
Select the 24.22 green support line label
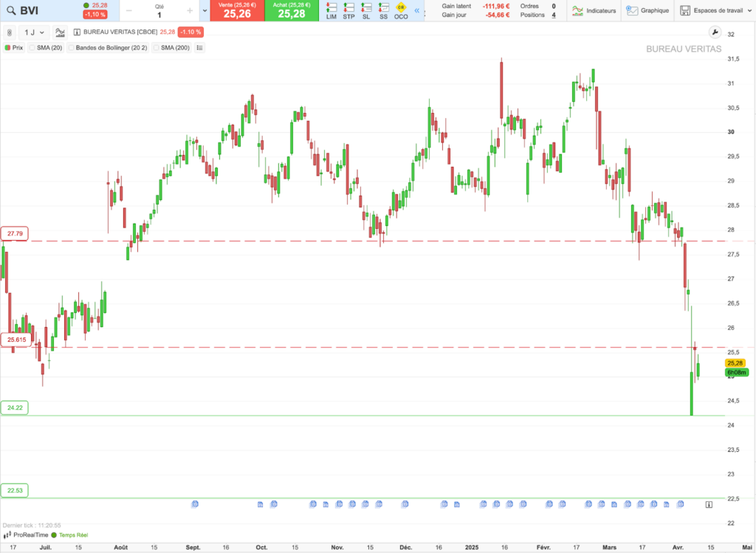(15, 408)
